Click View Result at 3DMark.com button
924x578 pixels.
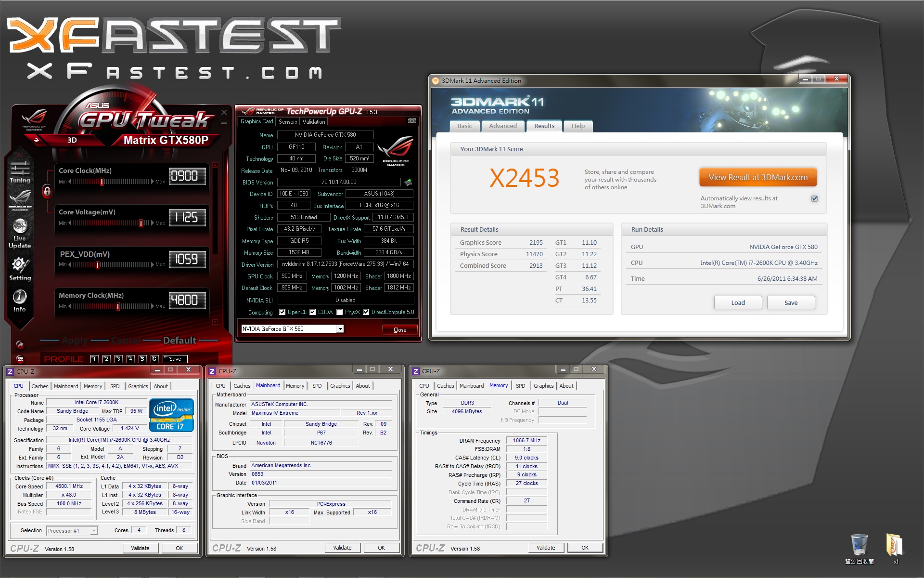tap(757, 177)
